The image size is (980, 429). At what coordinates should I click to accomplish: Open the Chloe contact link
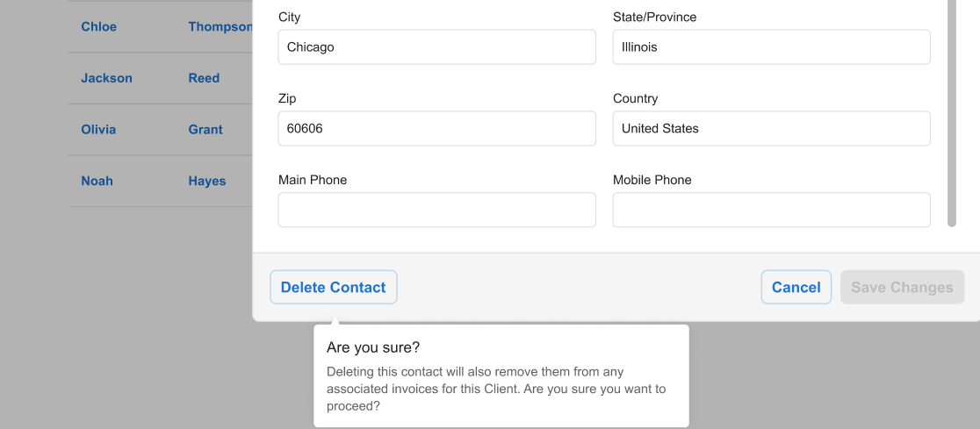pyautogui.click(x=98, y=26)
